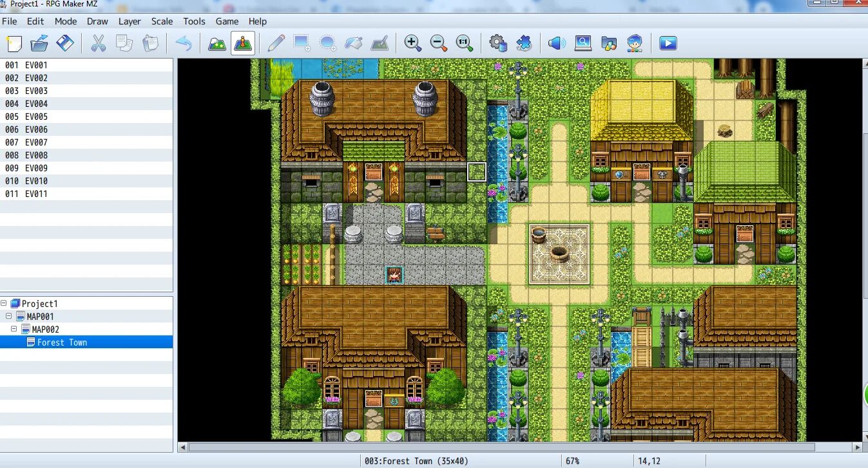Click the 67% zoom status entry
This screenshot has width=868, height=468.
[572, 461]
